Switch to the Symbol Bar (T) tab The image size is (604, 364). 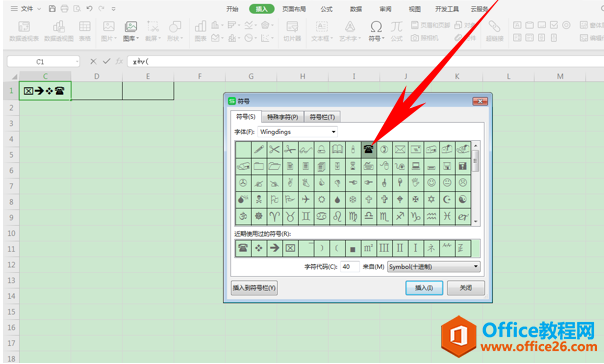(322, 117)
